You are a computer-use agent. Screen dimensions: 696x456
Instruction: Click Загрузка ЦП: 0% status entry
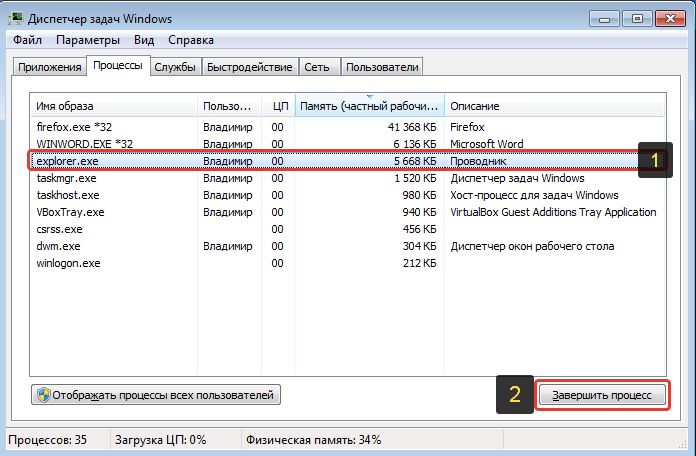(161, 440)
